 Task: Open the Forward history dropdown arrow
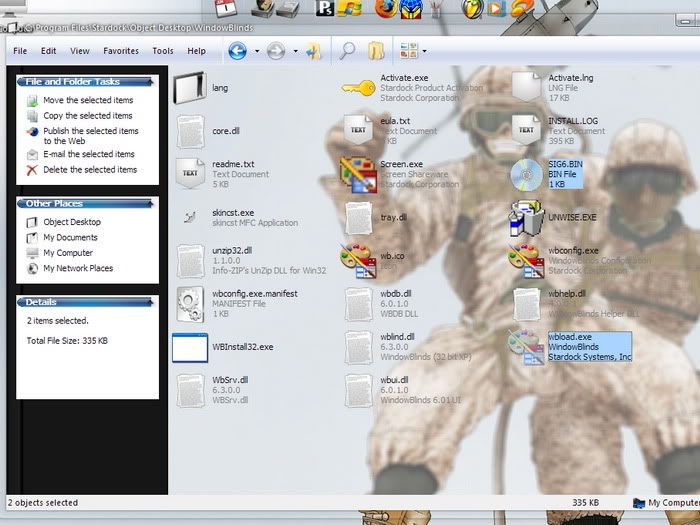coord(295,51)
